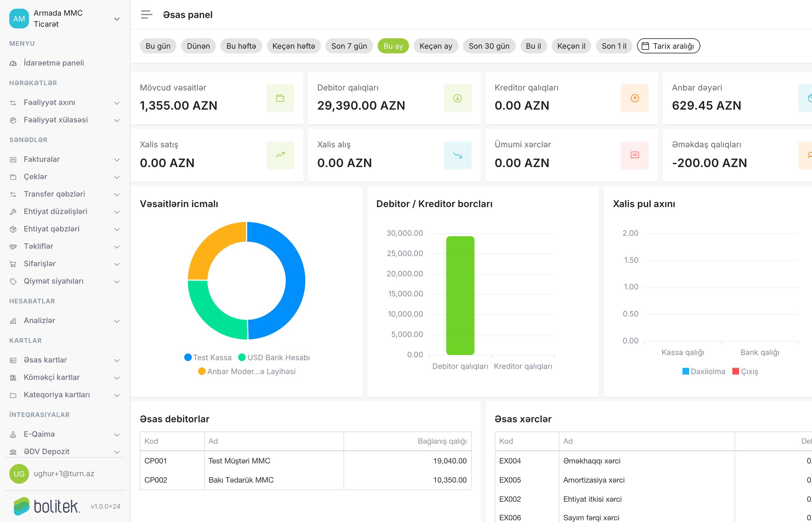The width and height of the screenshot is (812, 522).
Task: Toggle Test Kassa legend in donut chart
Action: tap(208, 357)
